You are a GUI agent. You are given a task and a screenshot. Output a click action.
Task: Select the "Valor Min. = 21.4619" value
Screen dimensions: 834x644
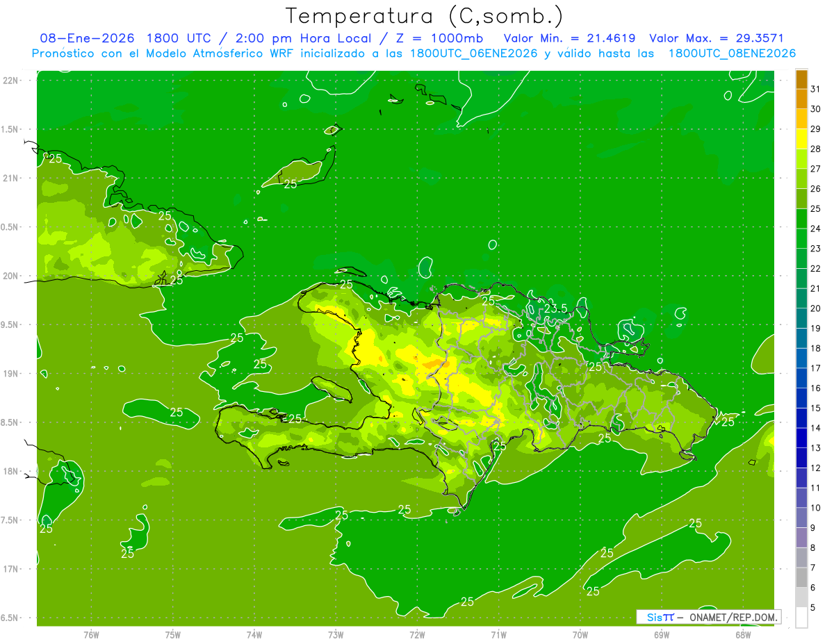(x=569, y=38)
